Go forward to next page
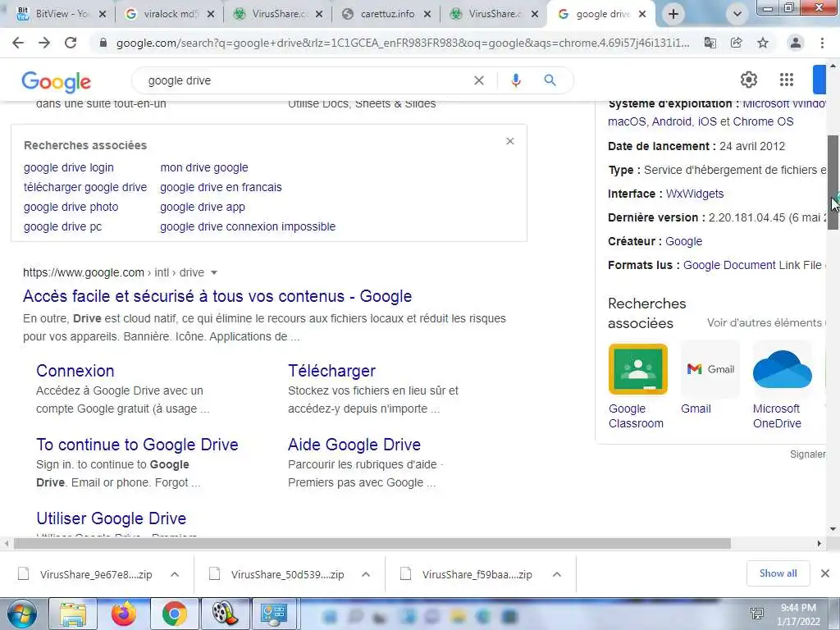This screenshot has height=630, width=840. 44,43
